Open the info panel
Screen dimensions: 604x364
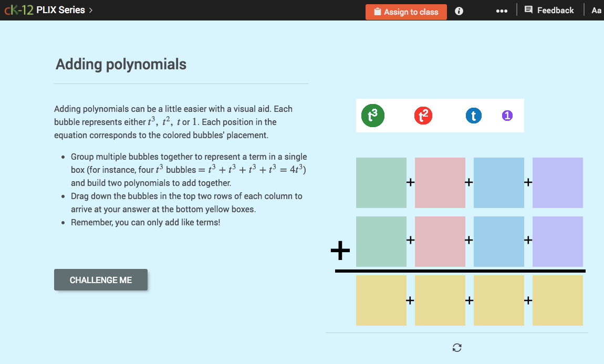click(x=459, y=11)
